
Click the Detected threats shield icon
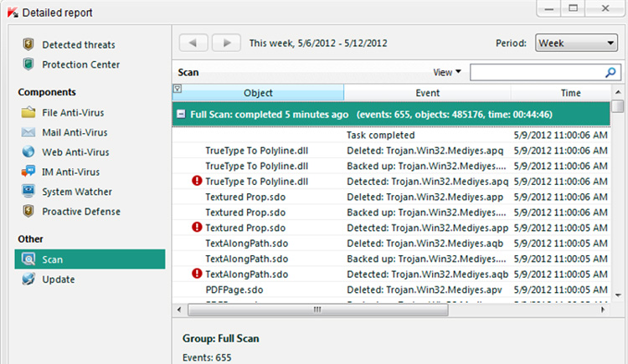[28, 44]
